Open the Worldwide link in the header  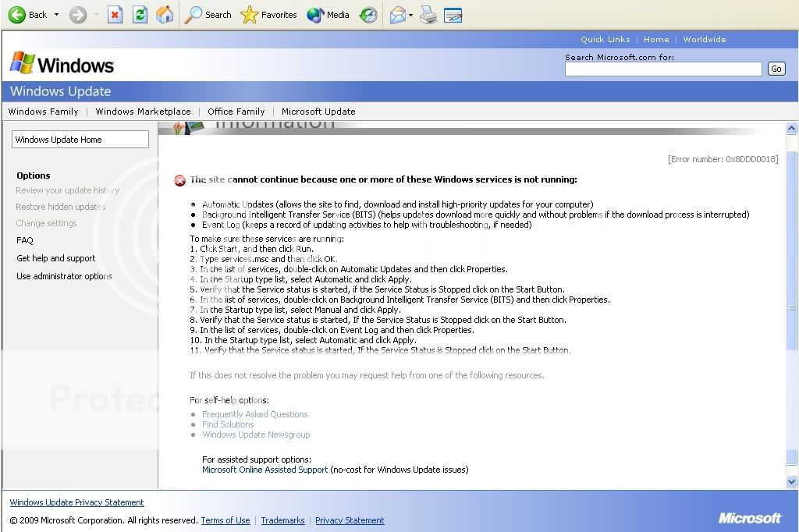click(705, 39)
